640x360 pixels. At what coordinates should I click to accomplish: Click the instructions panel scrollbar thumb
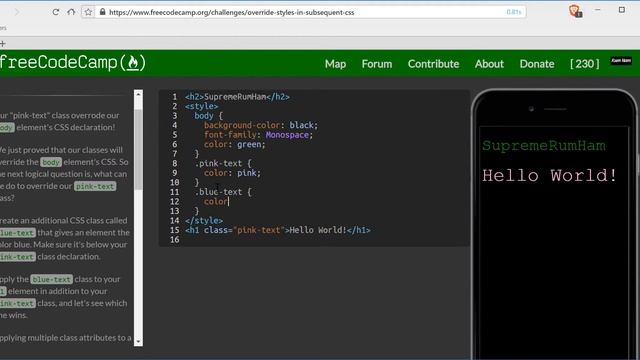point(138,149)
